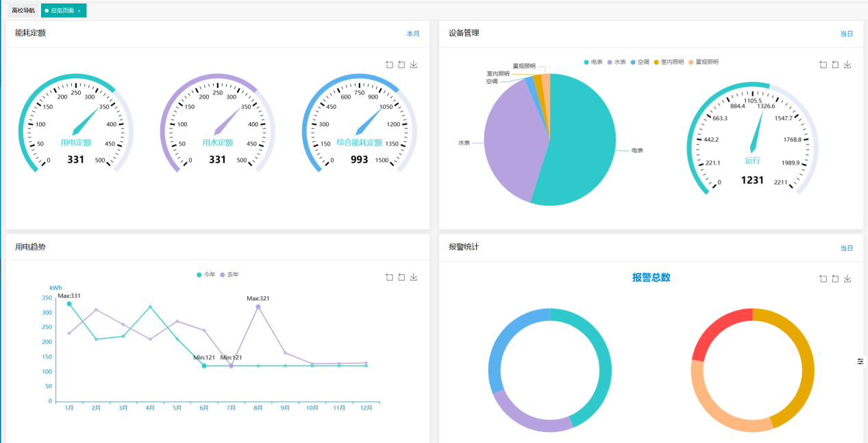Toggle 去年 series in line chart legend
Viewport: 868px width, 443px height.
[230, 274]
